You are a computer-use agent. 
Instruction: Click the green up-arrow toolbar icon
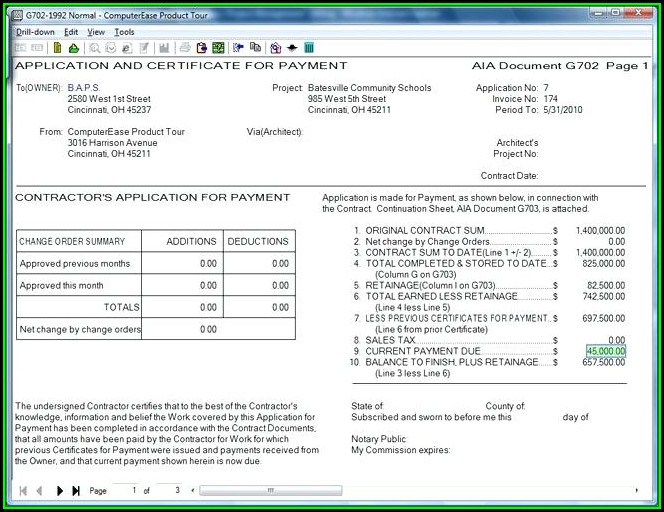pyautogui.click(x=74, y=48)
